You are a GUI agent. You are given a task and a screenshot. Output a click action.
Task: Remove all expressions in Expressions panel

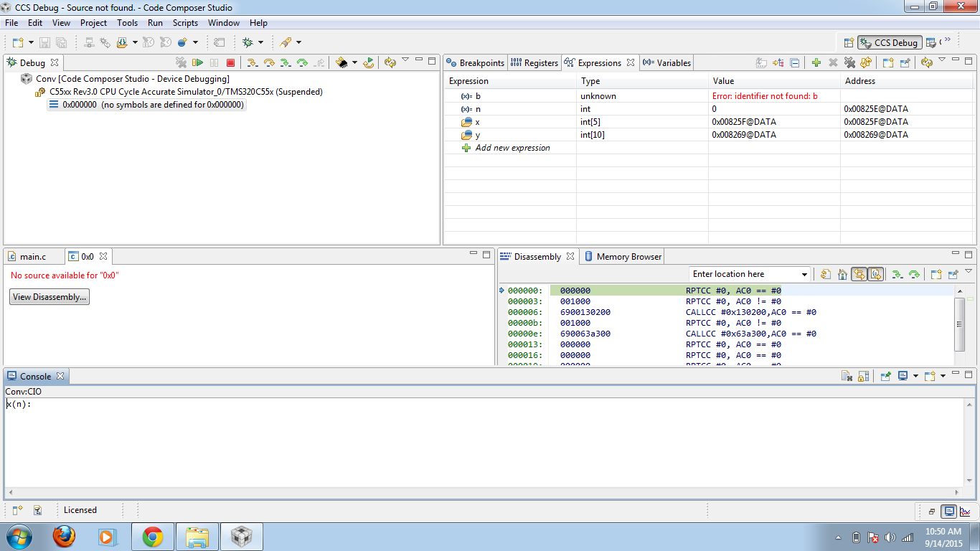point(850,62)
